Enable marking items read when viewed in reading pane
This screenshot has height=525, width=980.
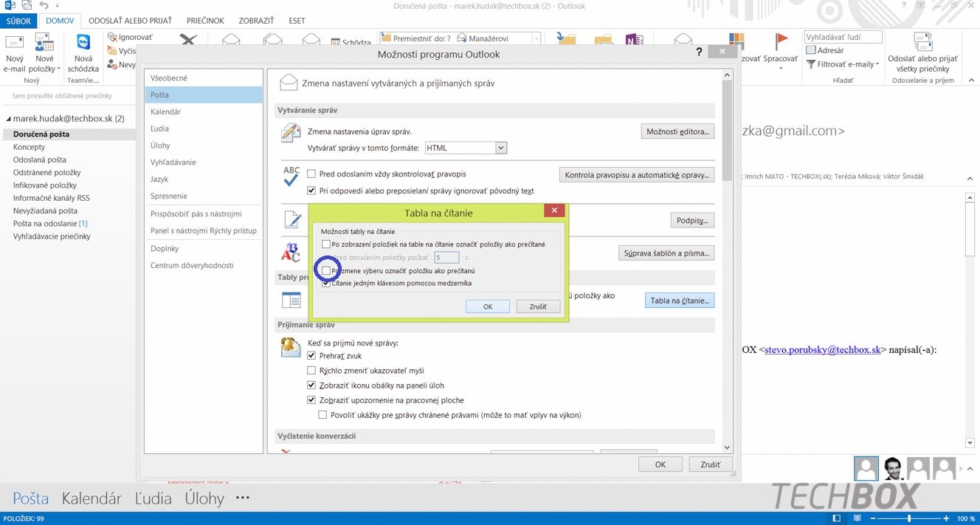[x=326, y=244]
